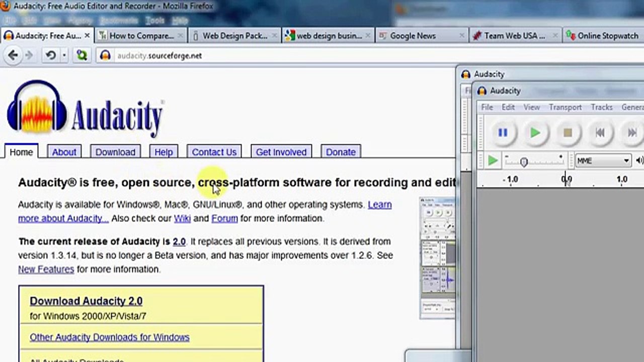Viewport: 644px width, 362px height.
Task: Open the Help tab on Audacity website
Action: tap(164, 152)
